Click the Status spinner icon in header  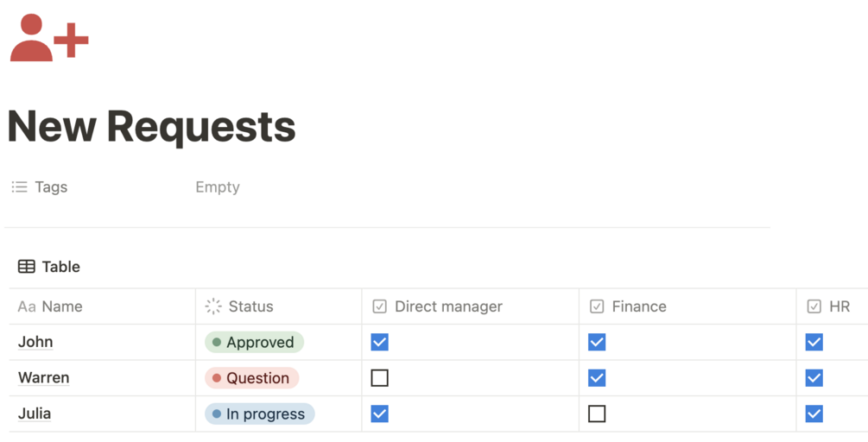click(213, 306)
